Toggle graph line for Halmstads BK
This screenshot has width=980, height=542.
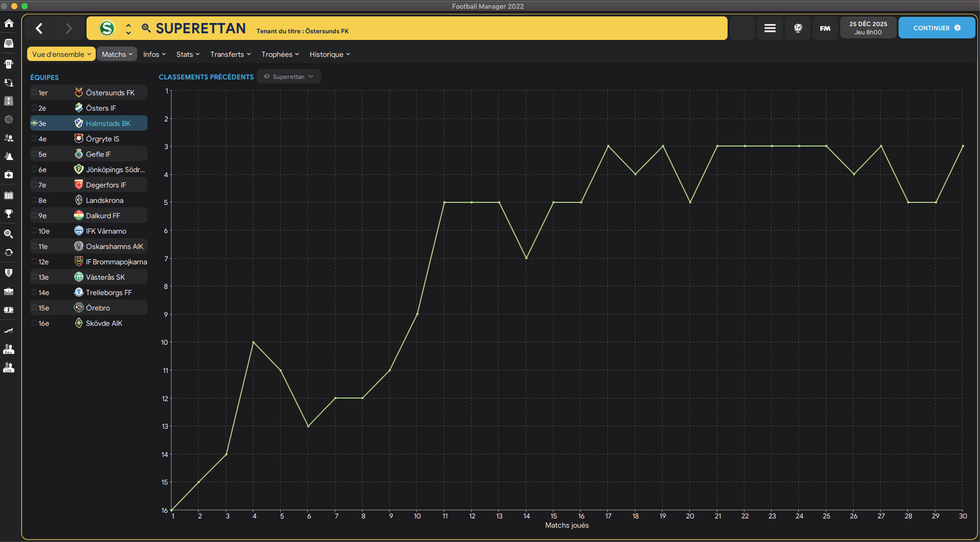tap(34, 123)
